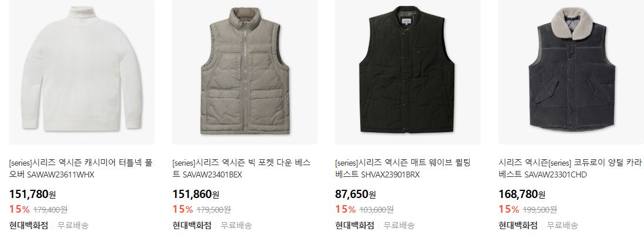
Task: Click 무료배송 label under the turtleneck
Action: tap(73, 225)
